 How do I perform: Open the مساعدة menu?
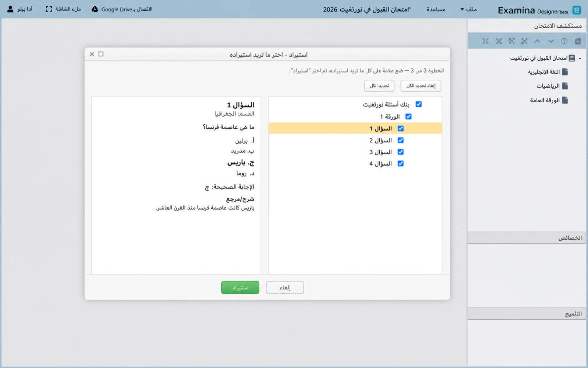436,9
